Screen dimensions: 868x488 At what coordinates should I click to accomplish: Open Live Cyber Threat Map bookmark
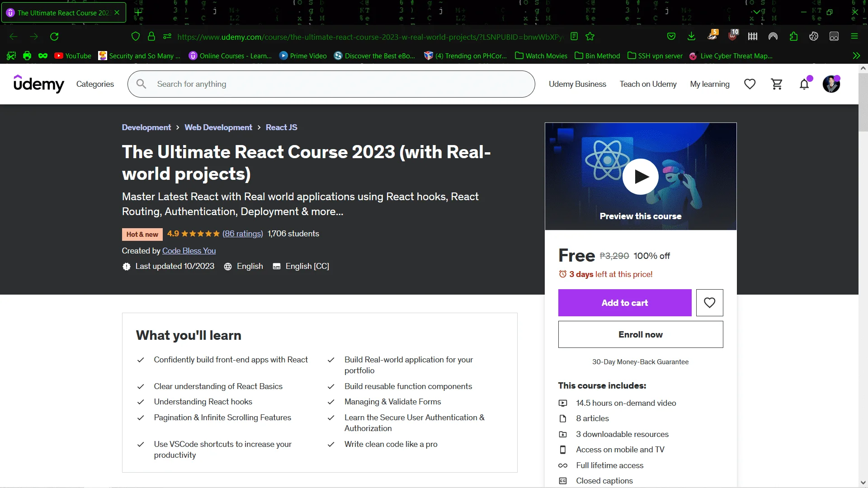tap(731, 56)
